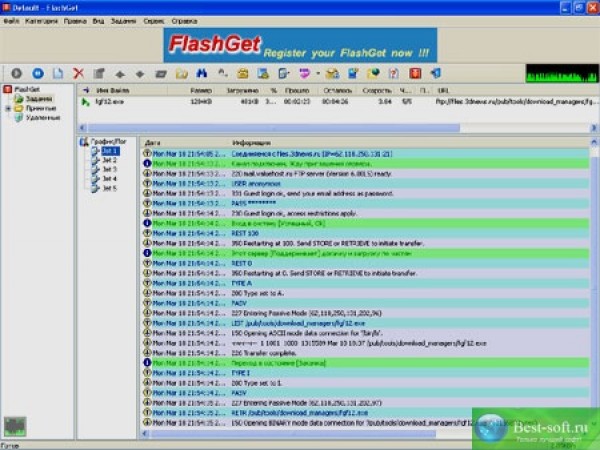This screenshot has width=600, height=450.
Task: Open the small arrow beside the purple icon
Action: 318,73
